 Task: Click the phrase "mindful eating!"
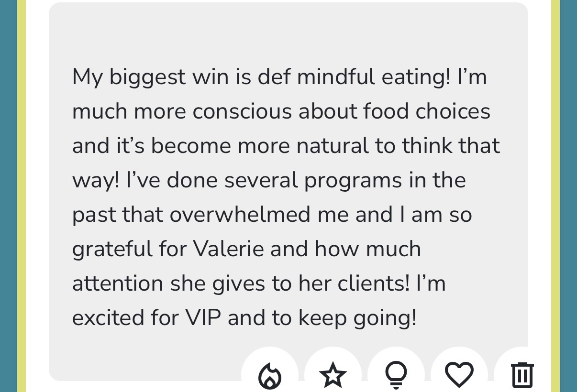click(374, 77)
